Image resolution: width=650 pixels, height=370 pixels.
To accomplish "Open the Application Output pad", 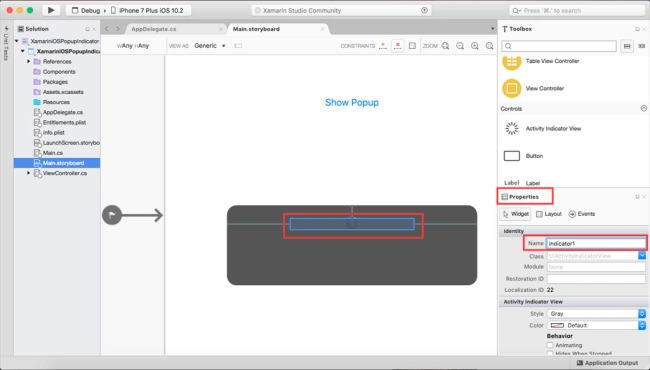I will coord(607,363).
